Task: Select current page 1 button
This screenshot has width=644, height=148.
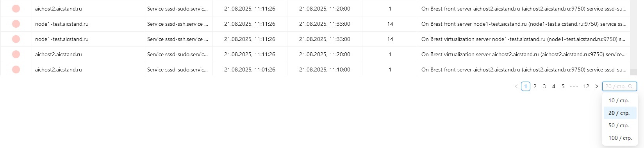Action: (526, 86)
